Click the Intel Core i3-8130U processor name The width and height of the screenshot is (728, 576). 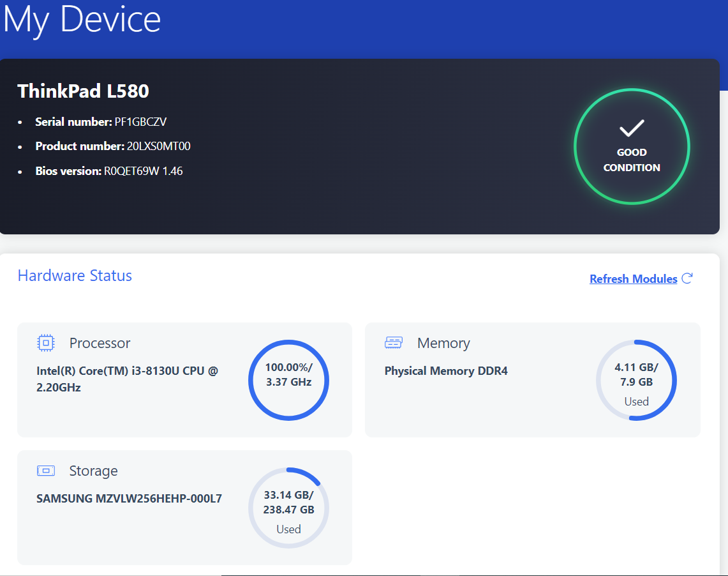tap(127, 379)
